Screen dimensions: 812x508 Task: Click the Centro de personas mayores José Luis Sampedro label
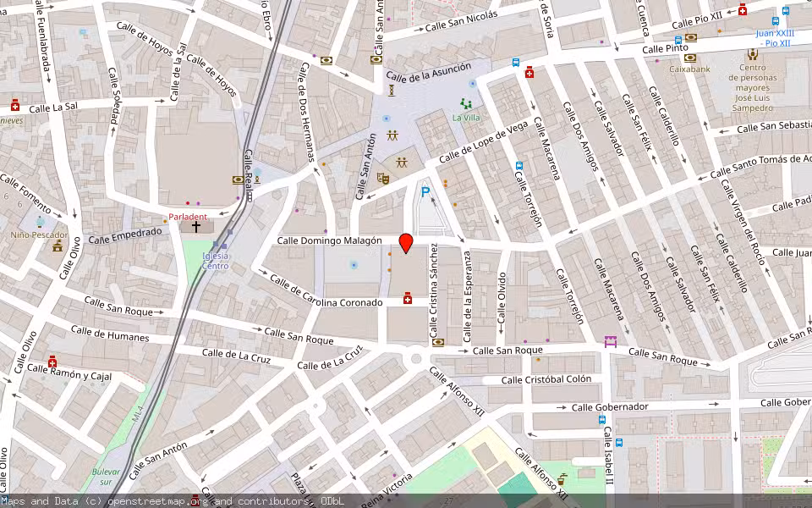click(753, 88)
